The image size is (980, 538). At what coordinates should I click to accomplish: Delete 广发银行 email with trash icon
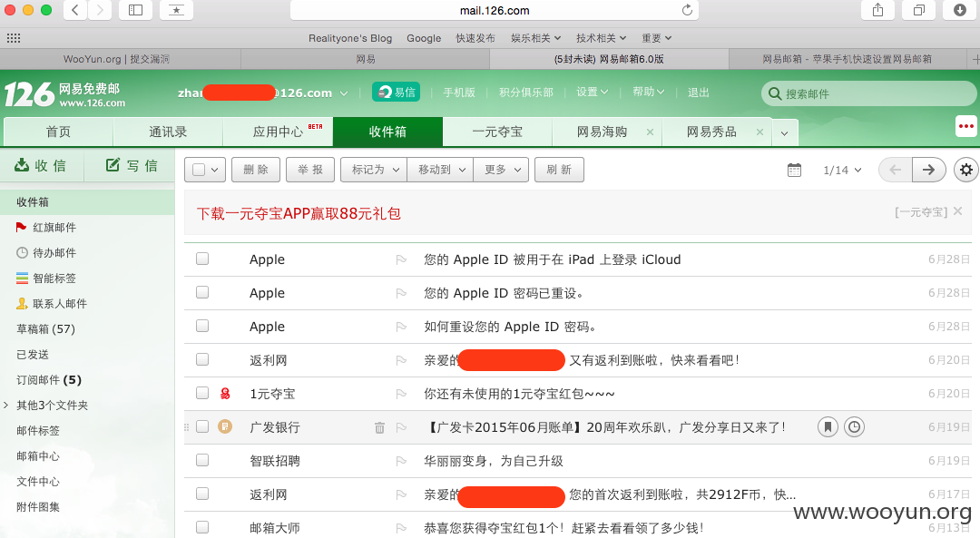pos(379,427)
